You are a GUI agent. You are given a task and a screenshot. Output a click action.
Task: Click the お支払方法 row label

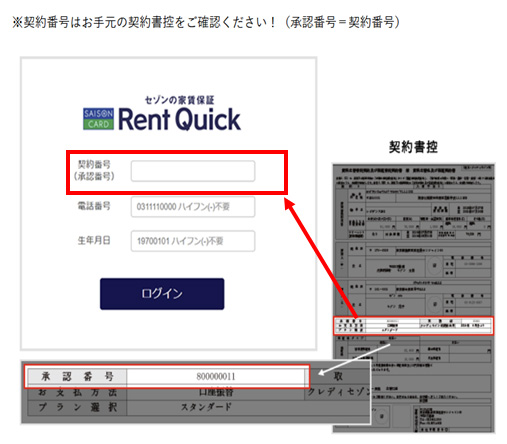[77, 393]
